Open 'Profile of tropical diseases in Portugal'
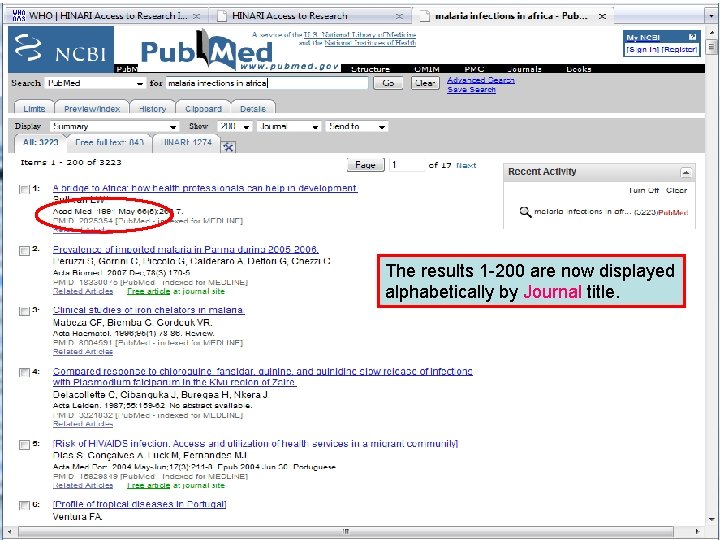 point(140,504)
